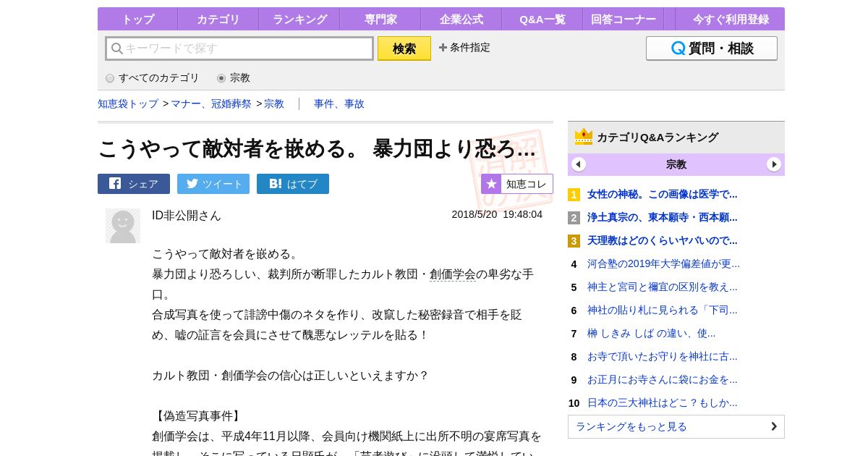Open ranking 7 榊 しきみ しば link
The width and height of the screenshot is (868, 456).
pyautogui.click(x=651, y=333)
